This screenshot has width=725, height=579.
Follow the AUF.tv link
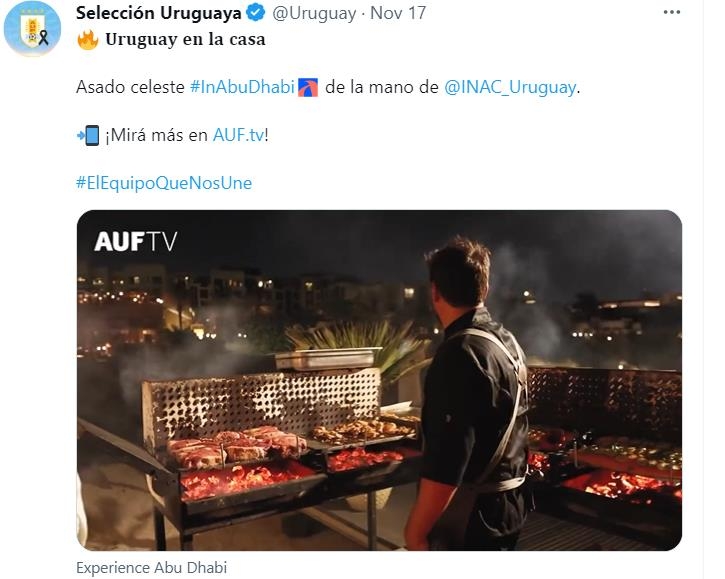tap(237, 135)
